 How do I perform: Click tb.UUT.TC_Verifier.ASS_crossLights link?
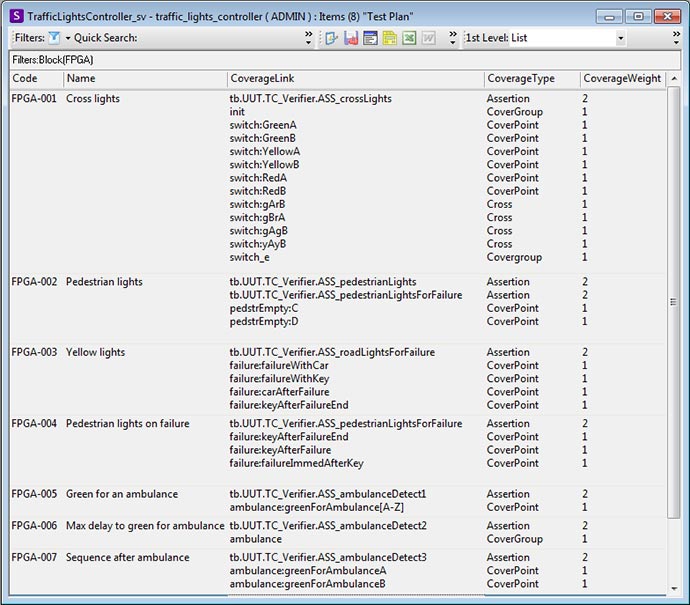pyautogui.click(x=311, y=99)
